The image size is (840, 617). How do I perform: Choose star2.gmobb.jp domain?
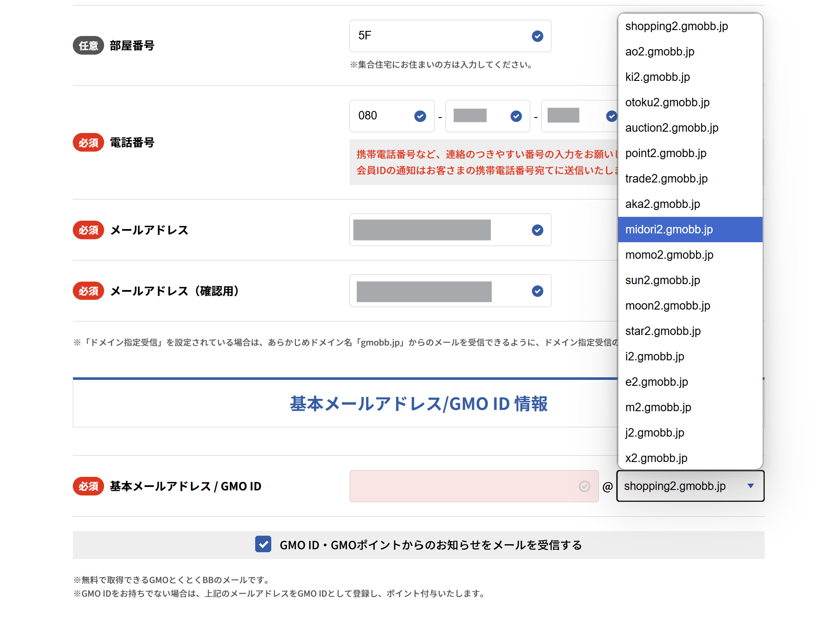tap(690, 331)
